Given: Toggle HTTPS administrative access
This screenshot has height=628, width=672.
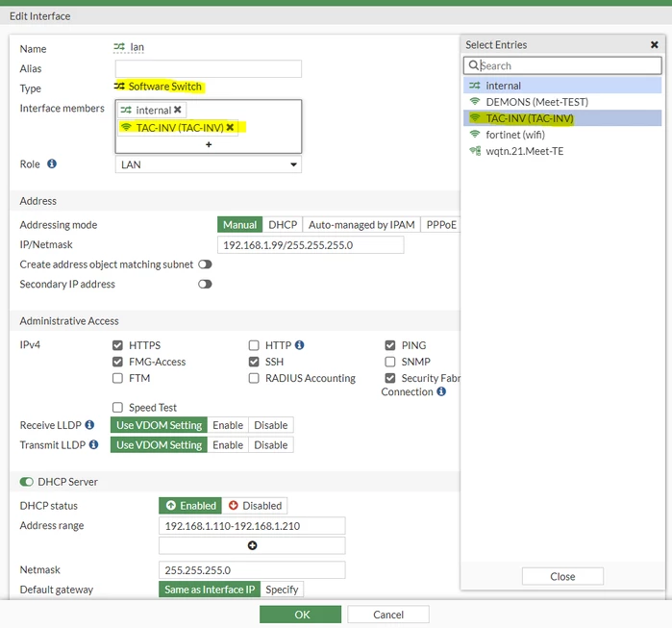Looking at the screenshot, I should click(x=117, y=345).
